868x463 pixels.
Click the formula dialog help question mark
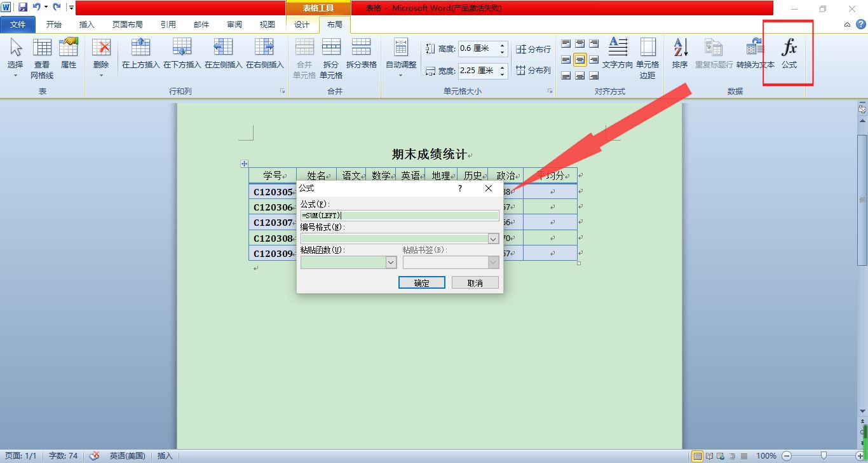click(460, 189)
